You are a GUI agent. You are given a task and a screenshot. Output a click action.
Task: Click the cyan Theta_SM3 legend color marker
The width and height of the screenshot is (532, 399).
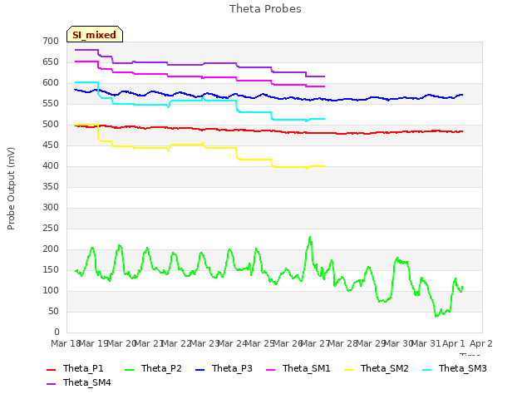tap(426, 369)
